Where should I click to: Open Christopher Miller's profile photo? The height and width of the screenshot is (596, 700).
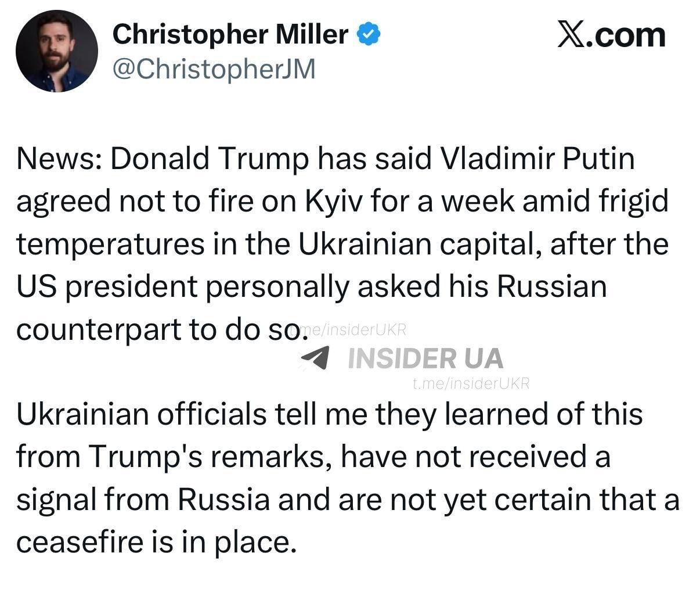click(x=56, y=51)
